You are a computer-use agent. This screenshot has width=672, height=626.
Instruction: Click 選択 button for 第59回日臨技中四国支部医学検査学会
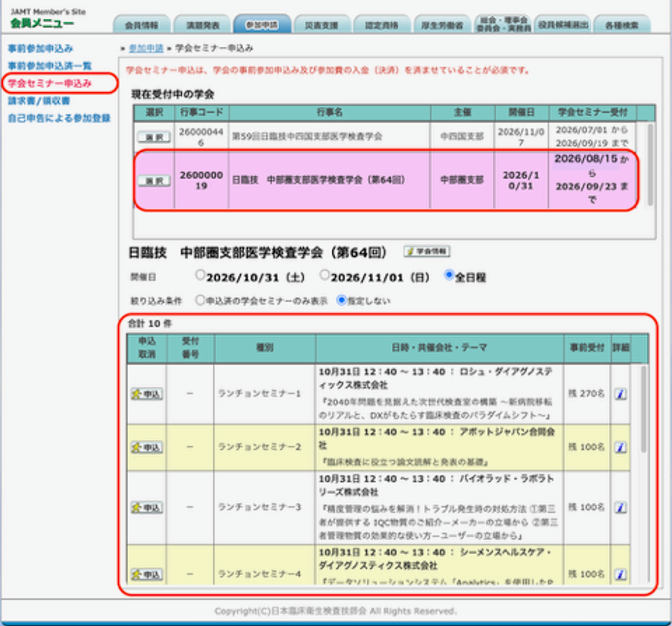pos(154,137)
